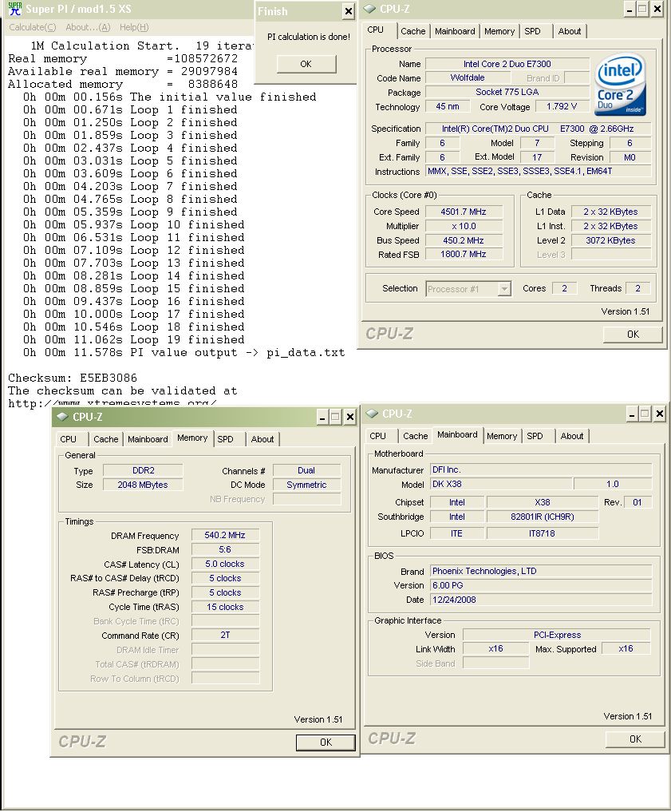Click the Southbridge value 82801IR (ICH9R)
671x812 pixels.
pos(543,517)
